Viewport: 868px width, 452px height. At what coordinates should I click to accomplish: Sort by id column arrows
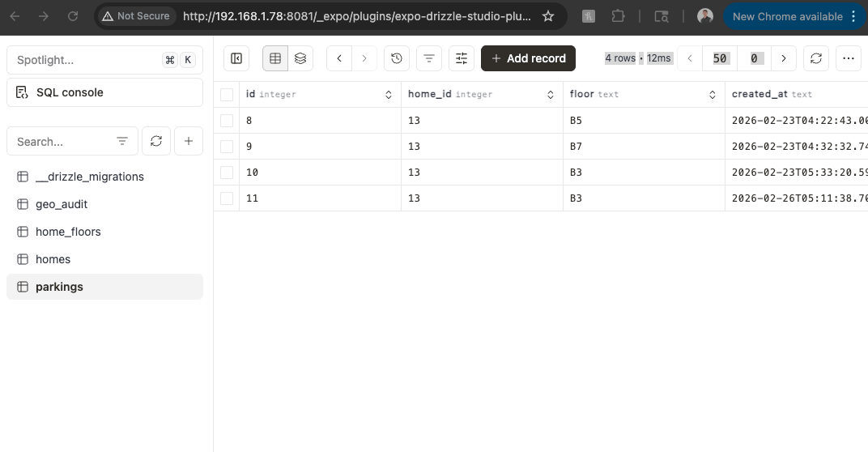point(388,95)
